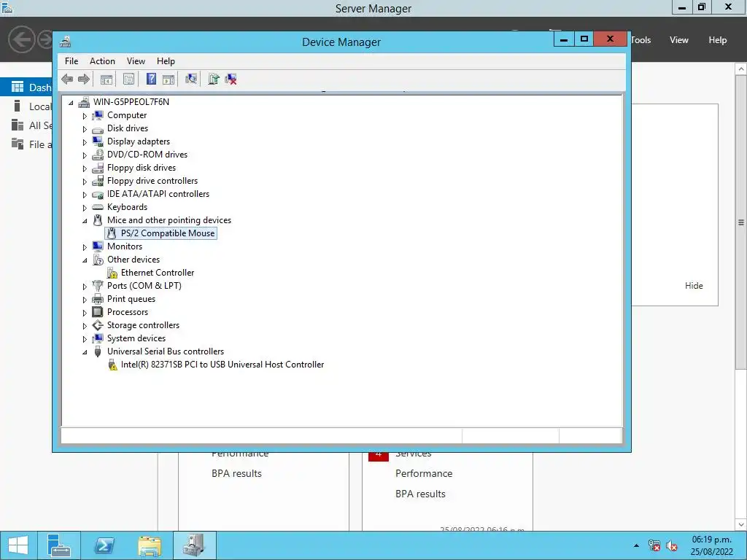Screen dimensions: 747x560
Task: Expand the System devices category
Action: pyautogui.click(x=85, y=338)
